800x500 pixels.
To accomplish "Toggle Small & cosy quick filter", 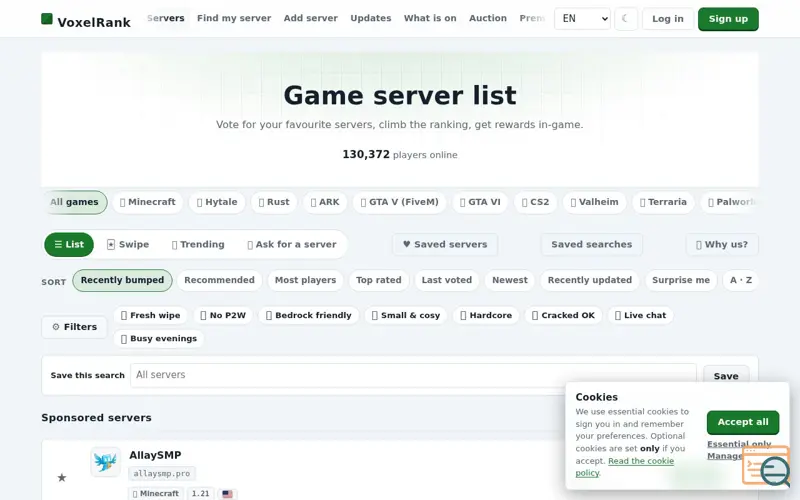I will point(406,315).
